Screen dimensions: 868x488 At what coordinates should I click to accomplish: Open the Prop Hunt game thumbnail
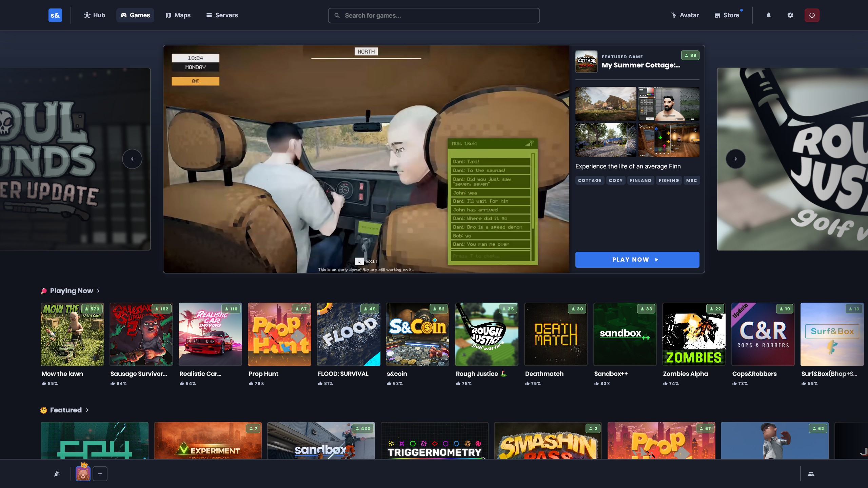click(x=279, y=334)
